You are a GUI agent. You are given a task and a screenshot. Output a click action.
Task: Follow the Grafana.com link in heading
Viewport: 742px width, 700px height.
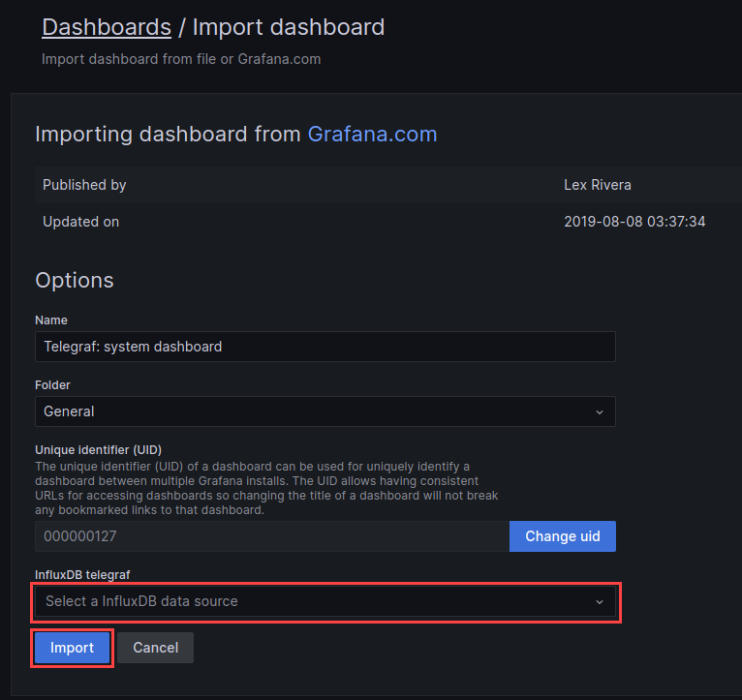[372, 135]
